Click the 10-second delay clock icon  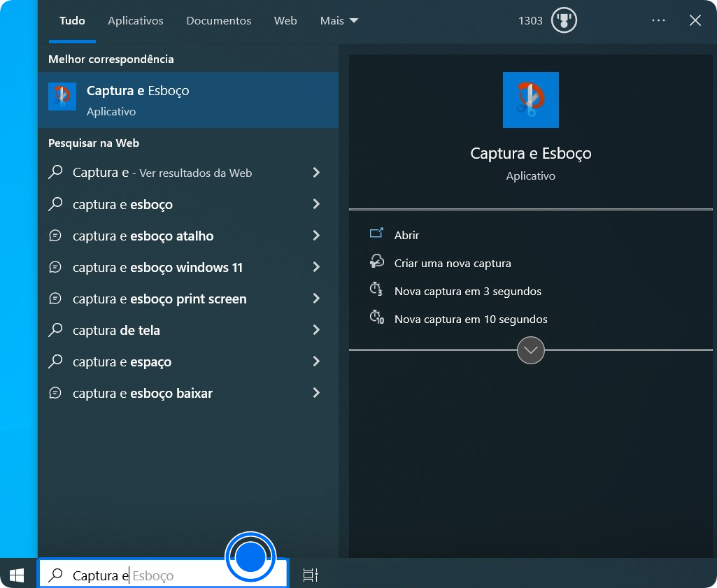(x=377, y=317)
